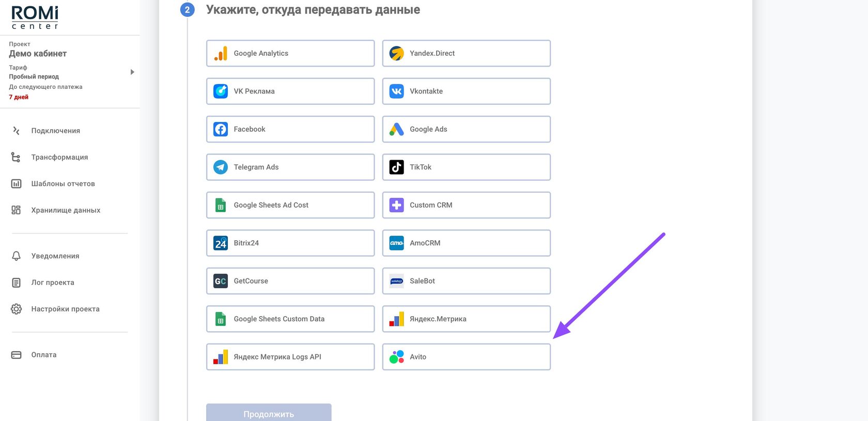Viewport: 868px width, 421px height.
Task: Click the Уведомления bell icon
Action: pyautogui.click(x=17, y=256)
